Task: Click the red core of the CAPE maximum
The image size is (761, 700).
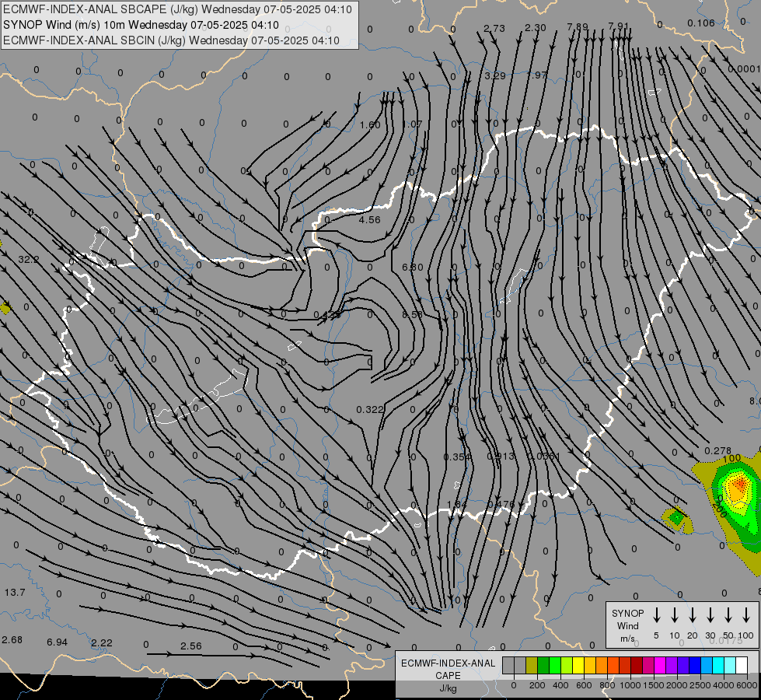Action: tap(739, 484)
